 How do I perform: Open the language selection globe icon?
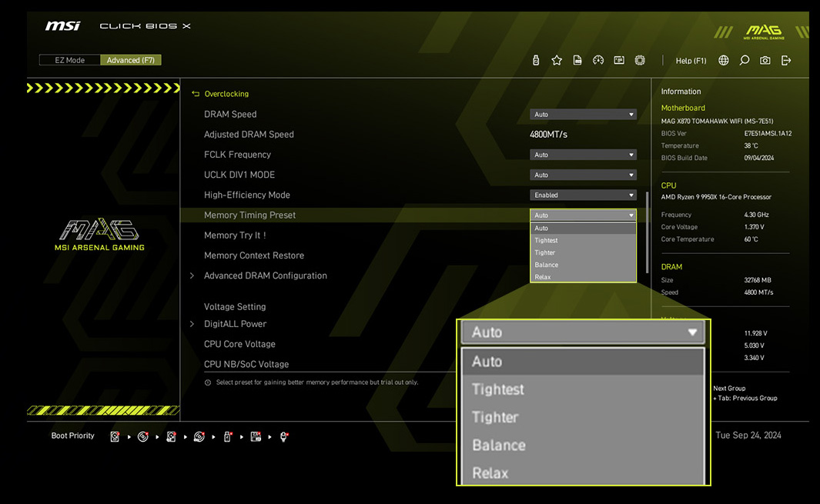click(x=723, y=60)
